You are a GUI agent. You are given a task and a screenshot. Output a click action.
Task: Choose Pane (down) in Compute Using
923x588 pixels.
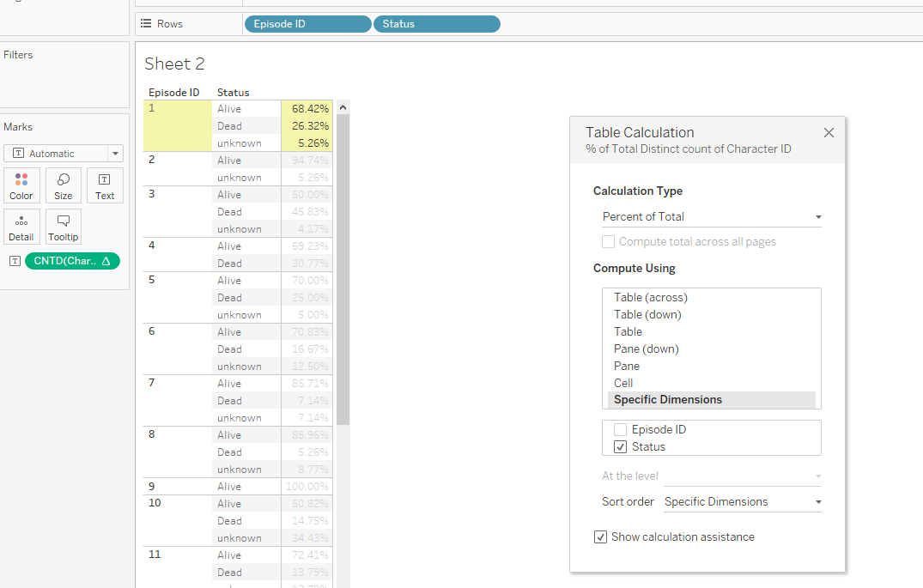[x=646, y=349]
